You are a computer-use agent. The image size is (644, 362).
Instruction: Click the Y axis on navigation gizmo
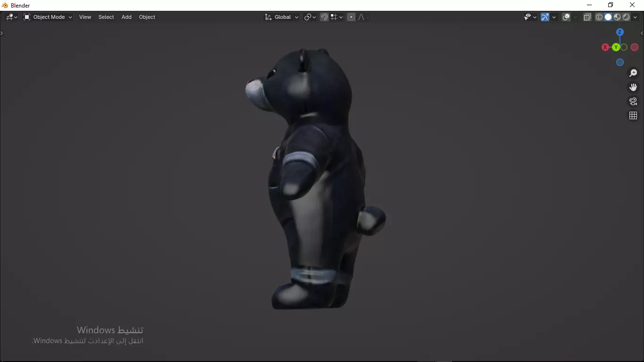[x=616, y=47]
